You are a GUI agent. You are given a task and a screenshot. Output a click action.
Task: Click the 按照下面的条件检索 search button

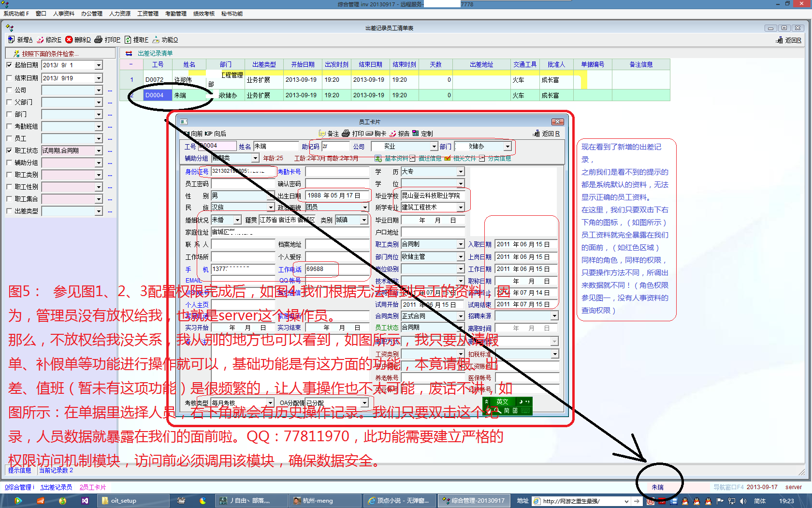point(46,53)
